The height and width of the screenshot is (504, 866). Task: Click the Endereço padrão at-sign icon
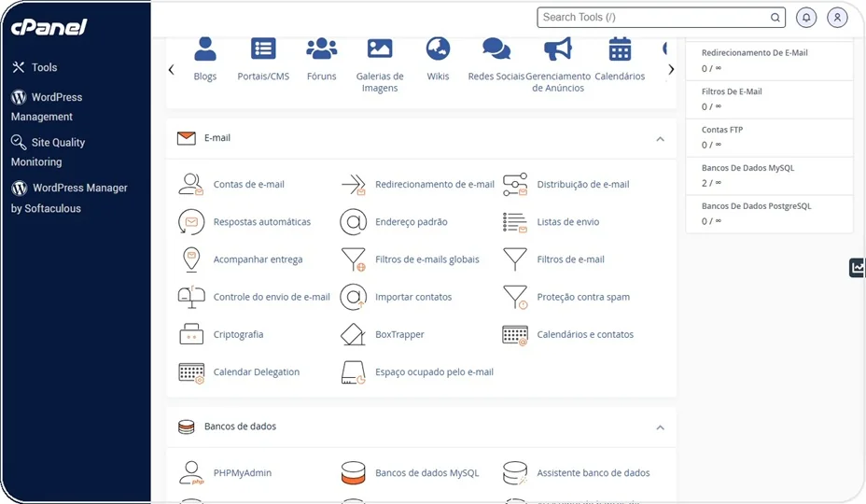(x=354, y=221)
